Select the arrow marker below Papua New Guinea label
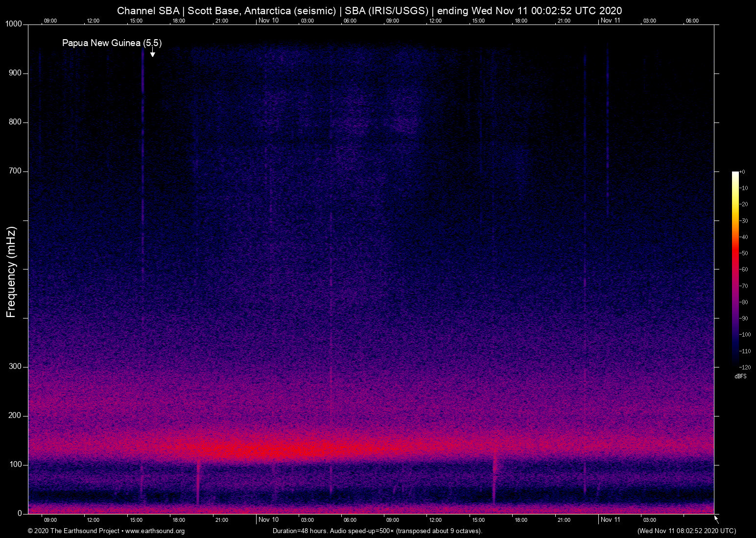756x538 pixels. point(152,53)
